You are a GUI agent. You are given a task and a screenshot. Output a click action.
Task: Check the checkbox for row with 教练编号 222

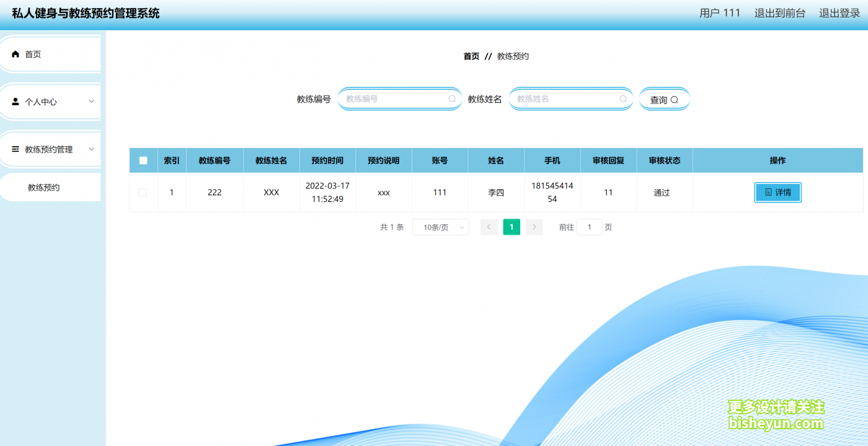(x=143, y=192)
